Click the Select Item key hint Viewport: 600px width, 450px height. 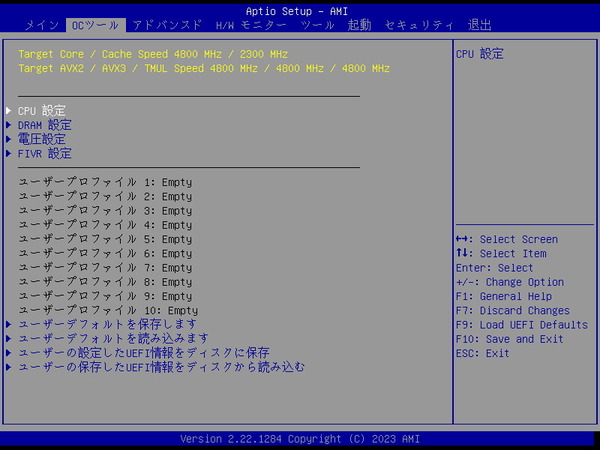click(x=501, y=253)
